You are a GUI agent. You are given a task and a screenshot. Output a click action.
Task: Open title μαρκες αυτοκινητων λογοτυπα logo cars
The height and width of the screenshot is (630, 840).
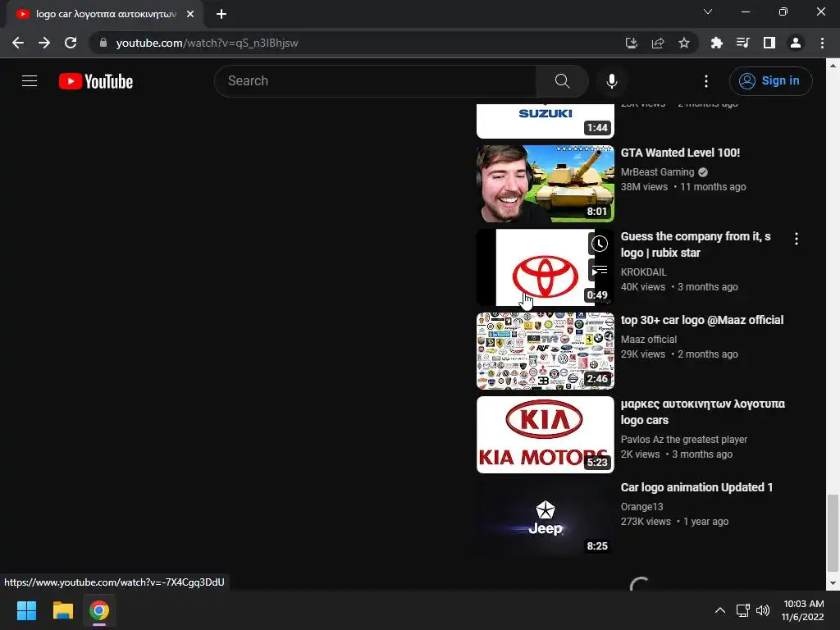tap(702, 412)
